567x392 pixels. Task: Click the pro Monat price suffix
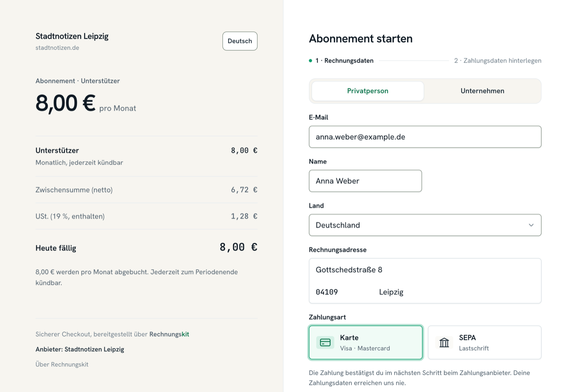click(118, 108)
